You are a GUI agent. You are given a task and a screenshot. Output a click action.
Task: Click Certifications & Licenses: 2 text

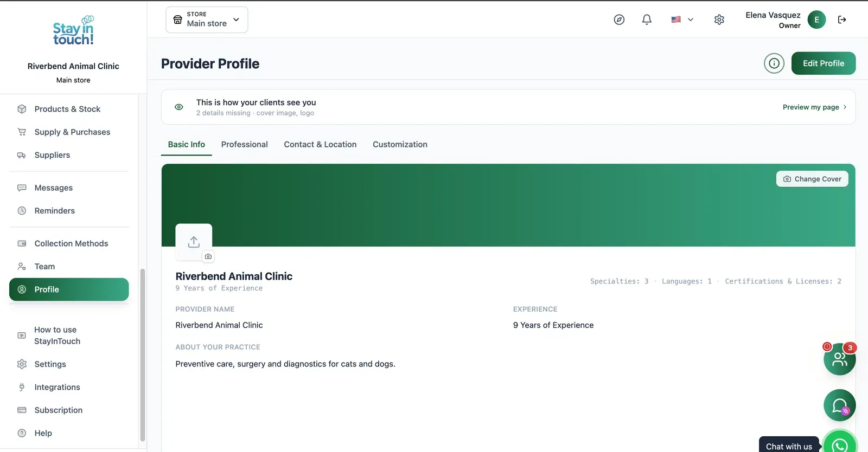tap(783, 281)
